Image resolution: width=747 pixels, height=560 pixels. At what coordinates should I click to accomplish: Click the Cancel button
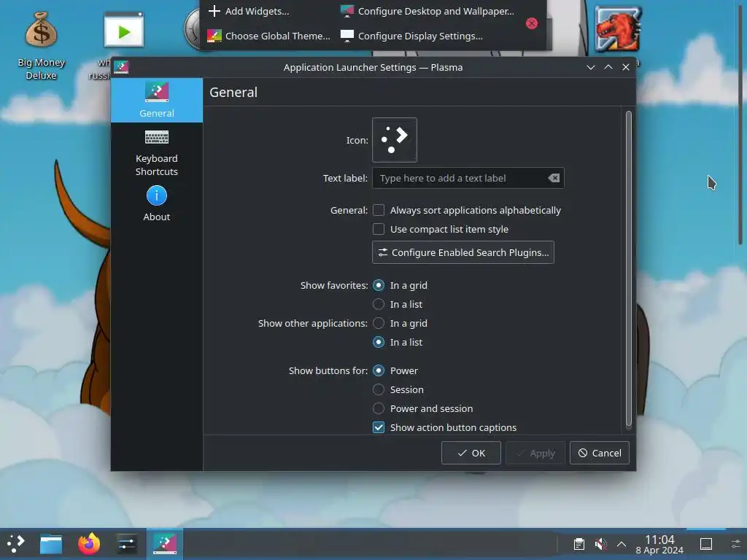pyautogui.click(x=600, y=453)
